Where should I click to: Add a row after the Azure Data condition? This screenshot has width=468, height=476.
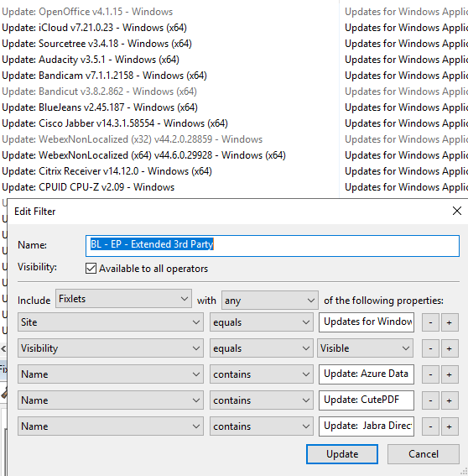click(x=450, y=374)
